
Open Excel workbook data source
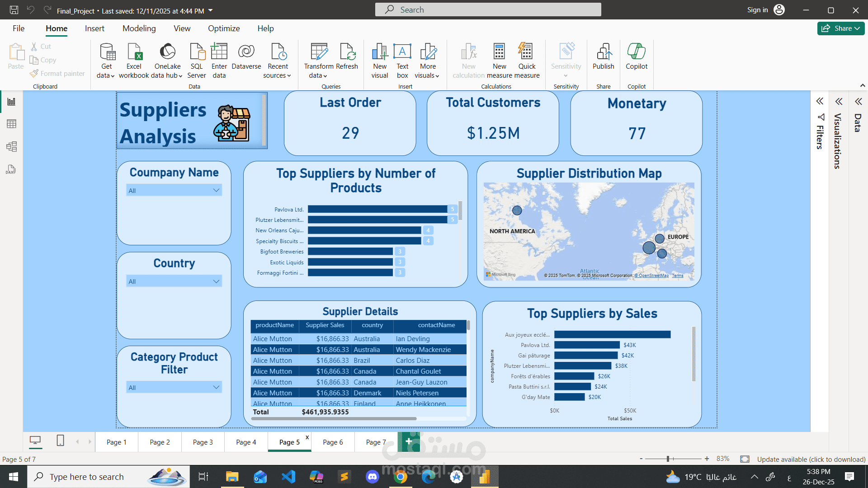coord(134,52)
